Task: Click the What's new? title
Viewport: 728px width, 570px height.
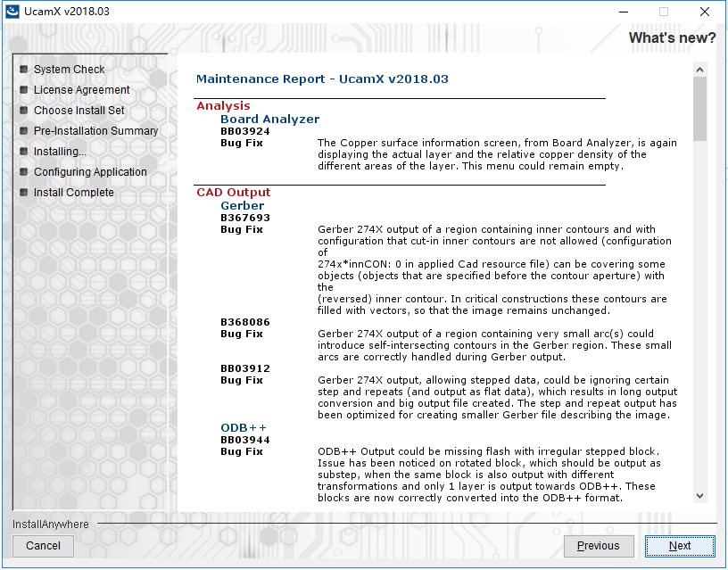Action: pyautogui.click(x=673, y=37)
